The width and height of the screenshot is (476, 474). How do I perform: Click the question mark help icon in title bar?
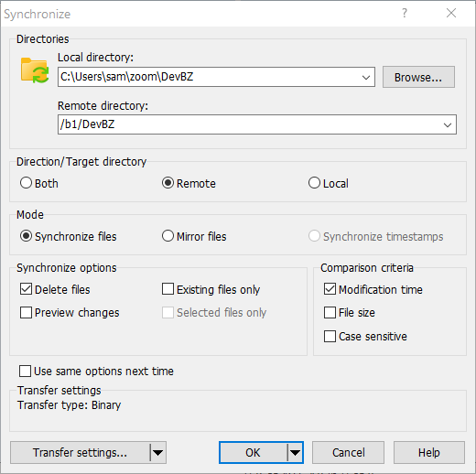tap(405, 13)
